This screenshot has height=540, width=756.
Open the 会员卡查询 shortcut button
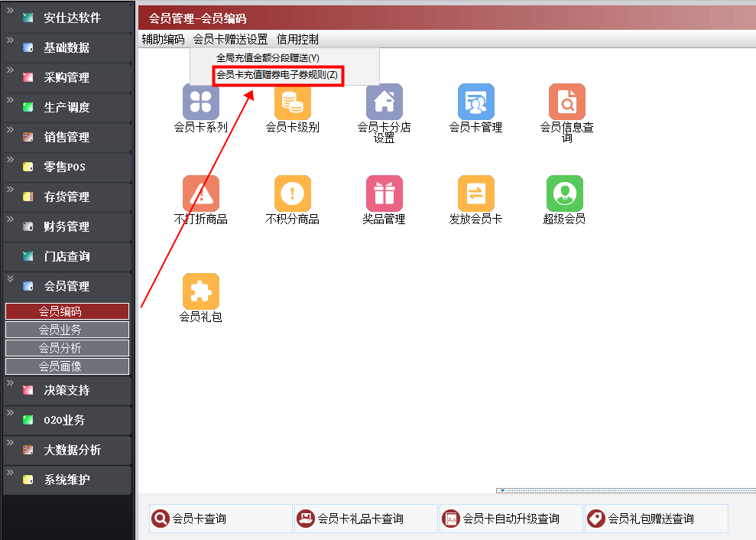pyautogui.click(x=221, y=519)
